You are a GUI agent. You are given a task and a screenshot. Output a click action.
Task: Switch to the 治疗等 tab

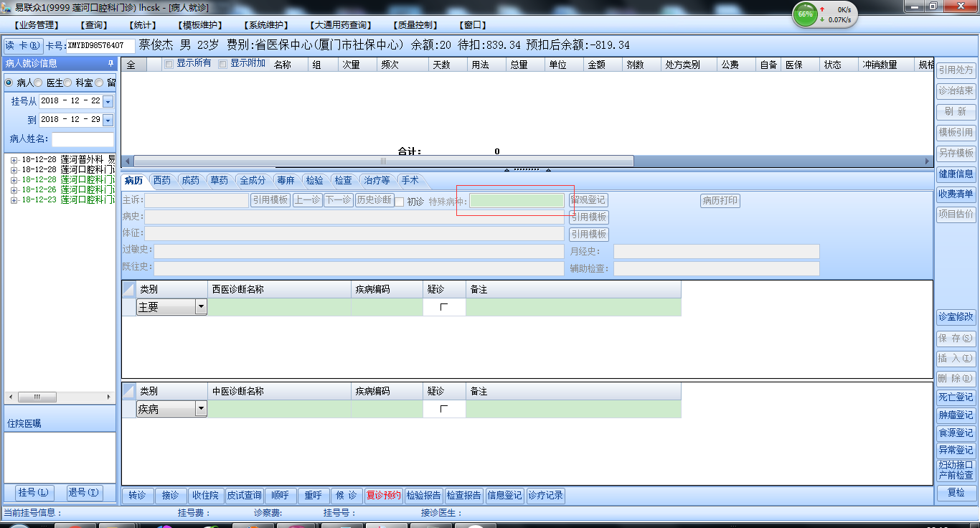(377, 181)
